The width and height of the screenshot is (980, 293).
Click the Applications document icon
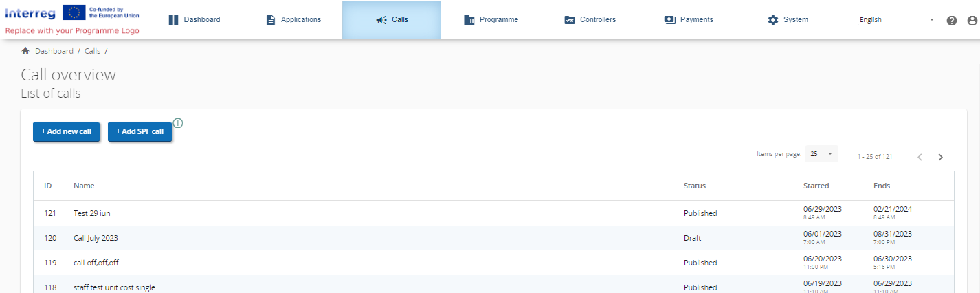pyautogui.click(x=271, y=20)
